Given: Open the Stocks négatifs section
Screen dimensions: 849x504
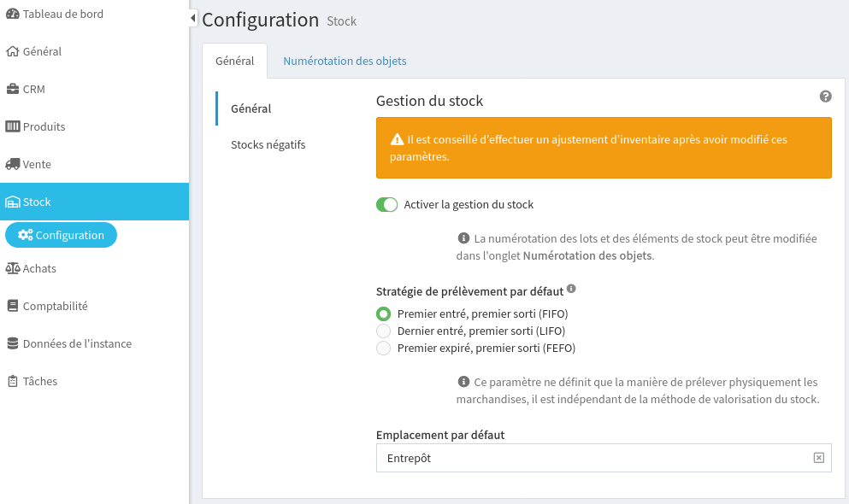Looking at the screenshot, I should point(268,144).
